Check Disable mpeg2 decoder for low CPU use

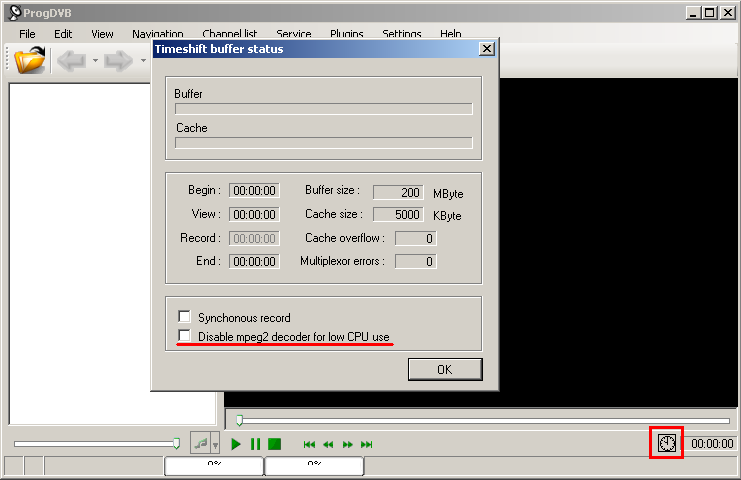coord(184,336)
